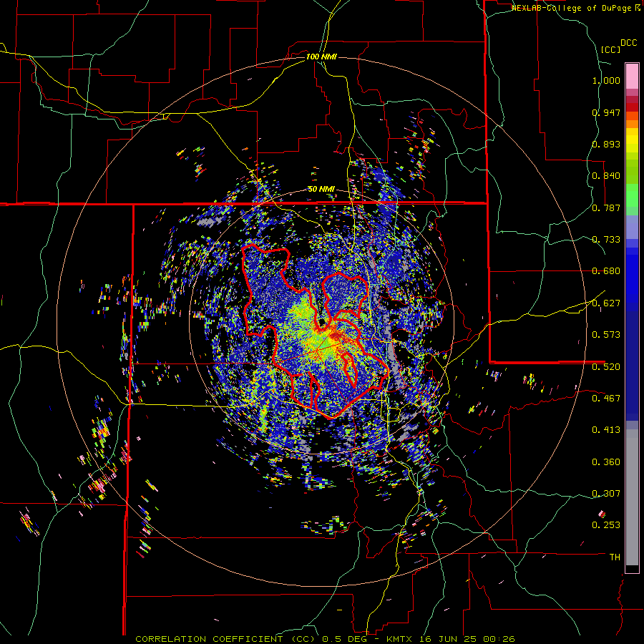Image resolution: width=644 pixels, height=644 pixels.
Task: Click the gray segment of the color bar
Action: (632, 497)
